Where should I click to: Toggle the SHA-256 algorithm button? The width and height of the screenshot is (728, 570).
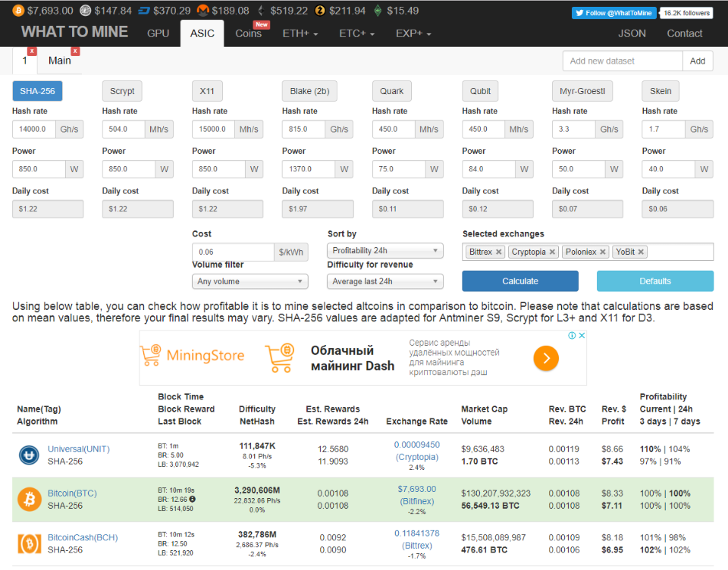coord(37,91)
